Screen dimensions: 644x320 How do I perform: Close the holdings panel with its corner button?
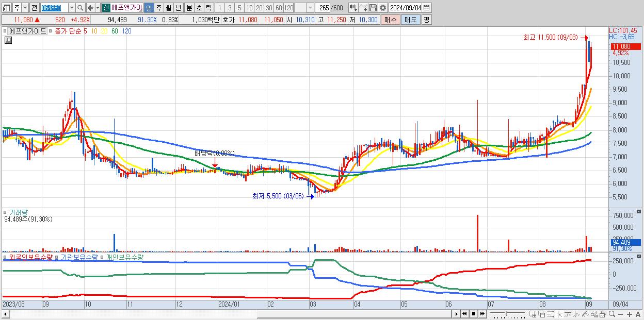639,256
